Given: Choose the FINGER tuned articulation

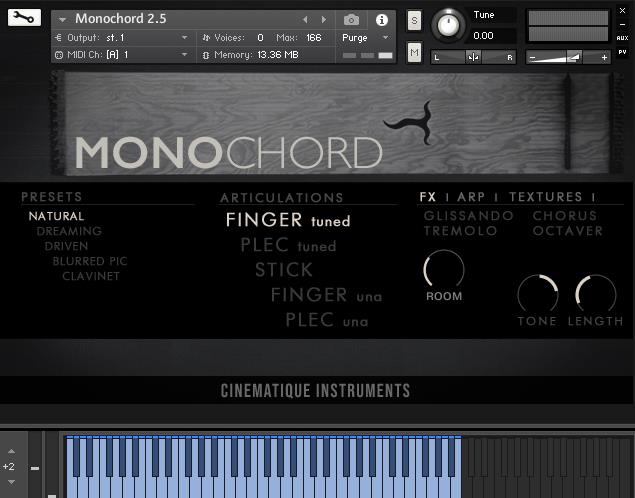Looking at the screenshot, I should pos(288,220).
